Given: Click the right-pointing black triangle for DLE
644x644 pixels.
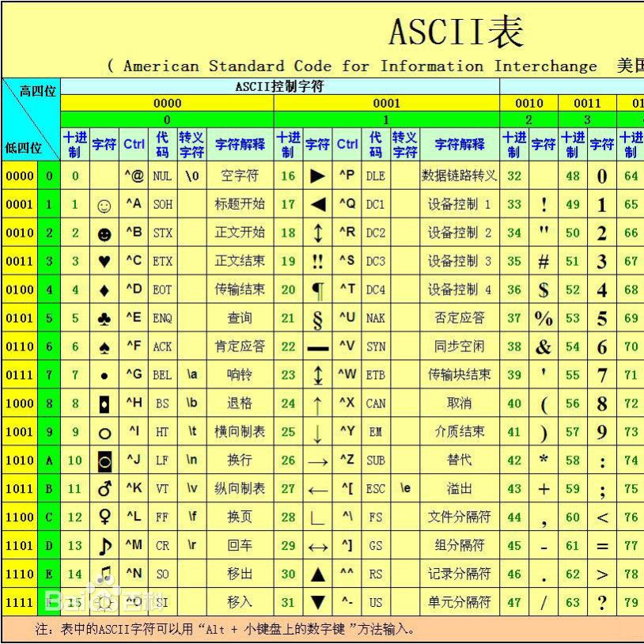Looking at the screenshot, I should (x=317, y=176).
